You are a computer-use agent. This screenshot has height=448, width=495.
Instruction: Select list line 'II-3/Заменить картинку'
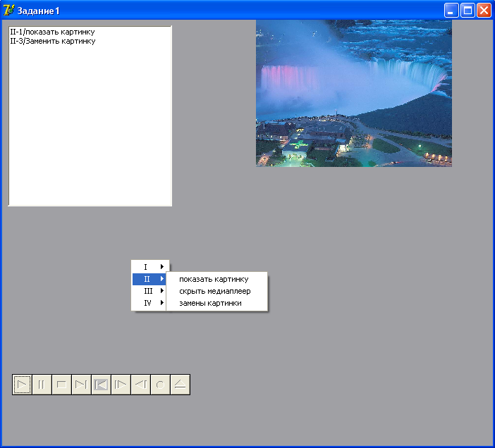(x=53, y=41)
